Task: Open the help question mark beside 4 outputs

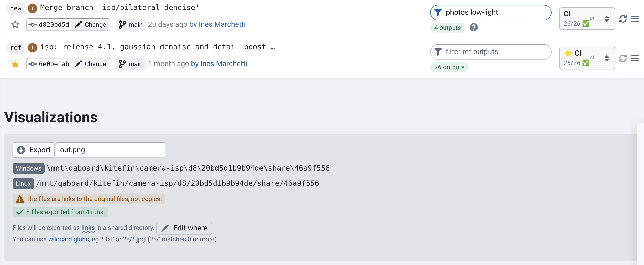Action: tap(474, 28)
